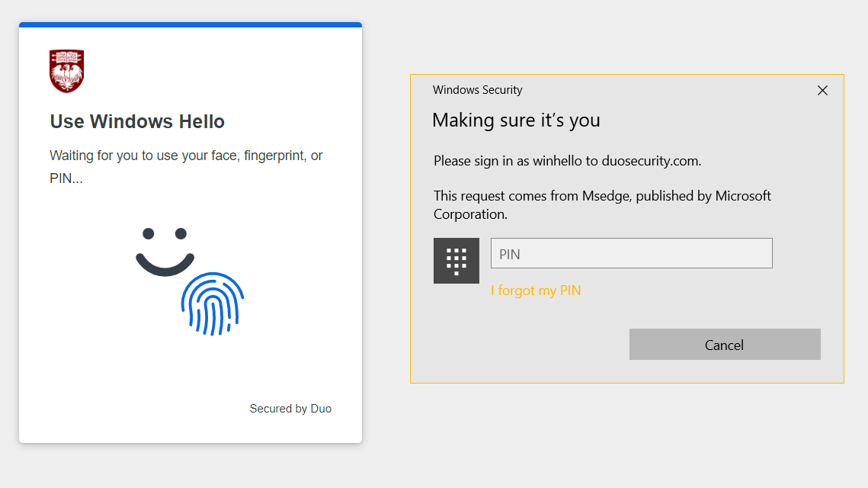Click the left eye of the smiley face
868x488 pixels.
(149, 233)
